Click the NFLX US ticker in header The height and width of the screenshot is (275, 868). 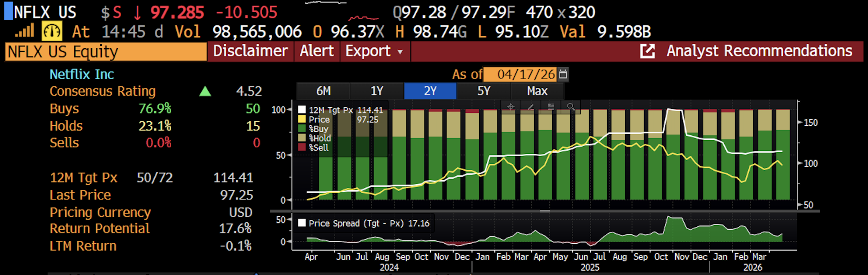(45, 13)
